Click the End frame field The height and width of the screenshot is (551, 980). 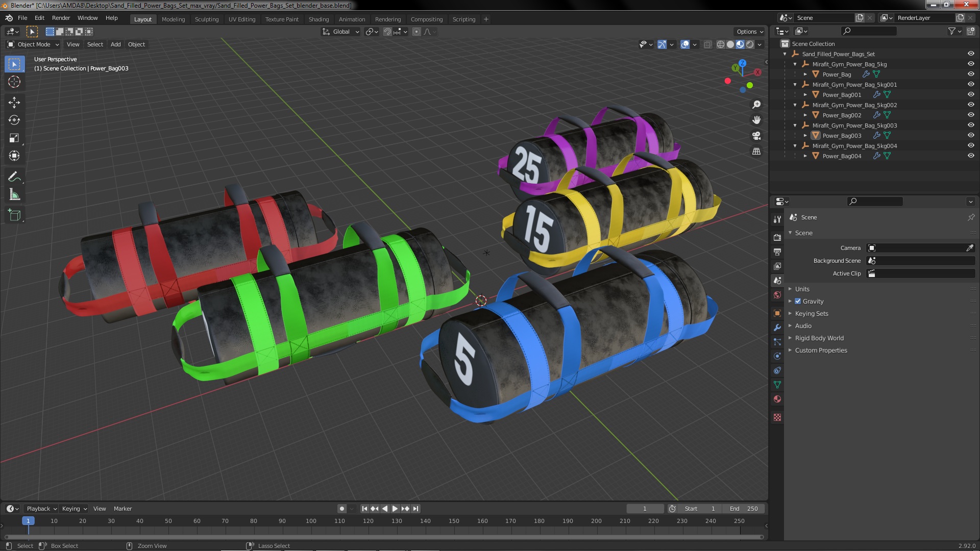point(744,509)
